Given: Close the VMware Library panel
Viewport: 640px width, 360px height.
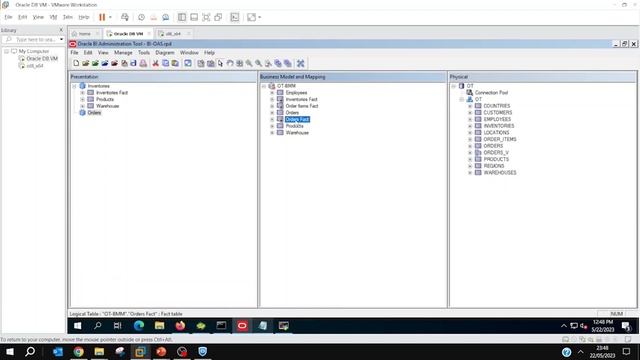Looking at the screenshot, I should coord(61,30).
